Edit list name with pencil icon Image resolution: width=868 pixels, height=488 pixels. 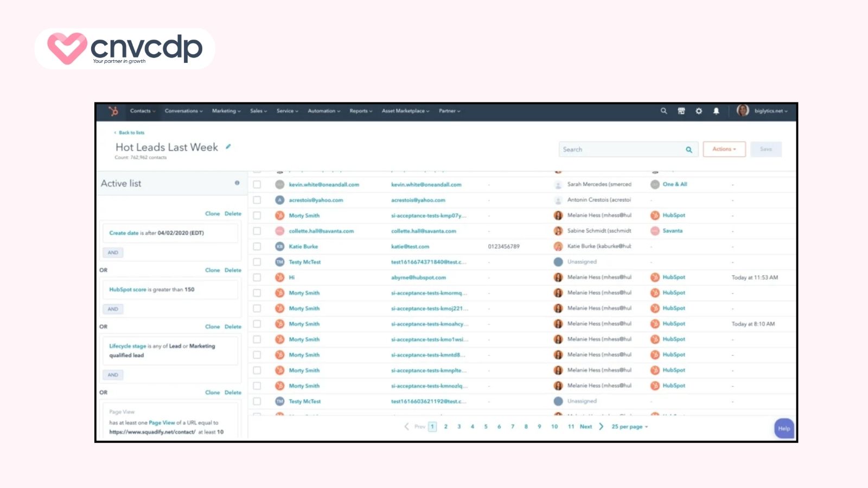point(228,146)
